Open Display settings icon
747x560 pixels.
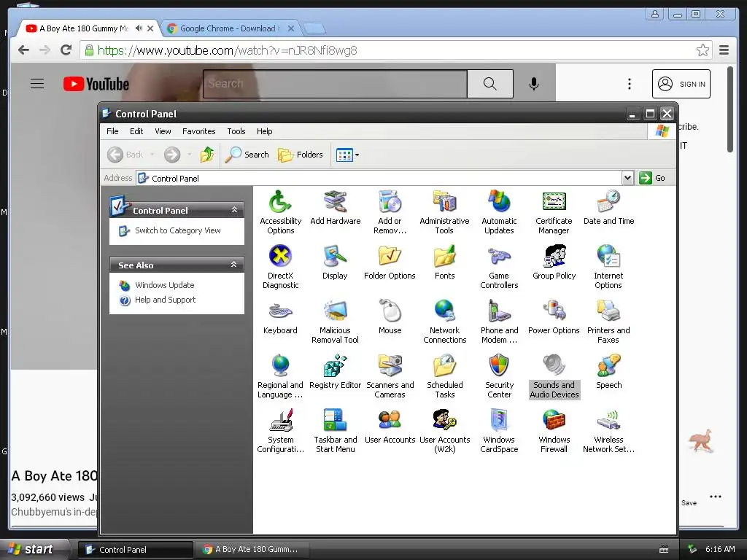click(335, 262)
